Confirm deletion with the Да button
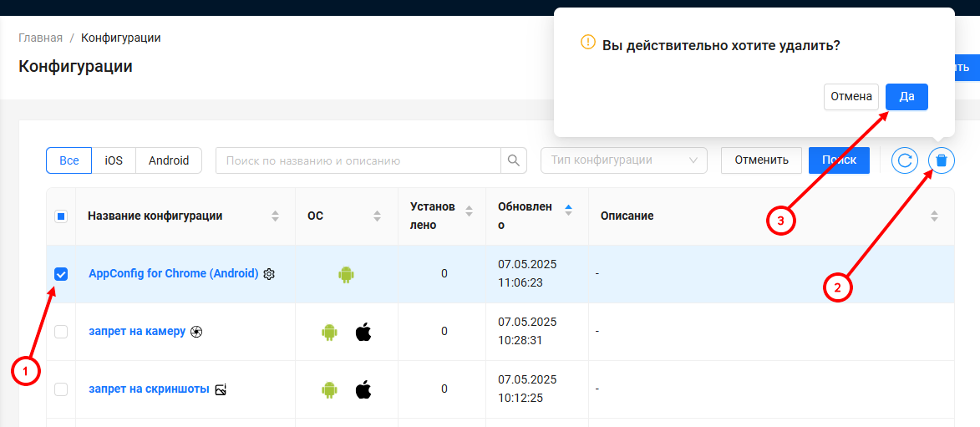This screenshot has height=427, width=980. (906, 97)
